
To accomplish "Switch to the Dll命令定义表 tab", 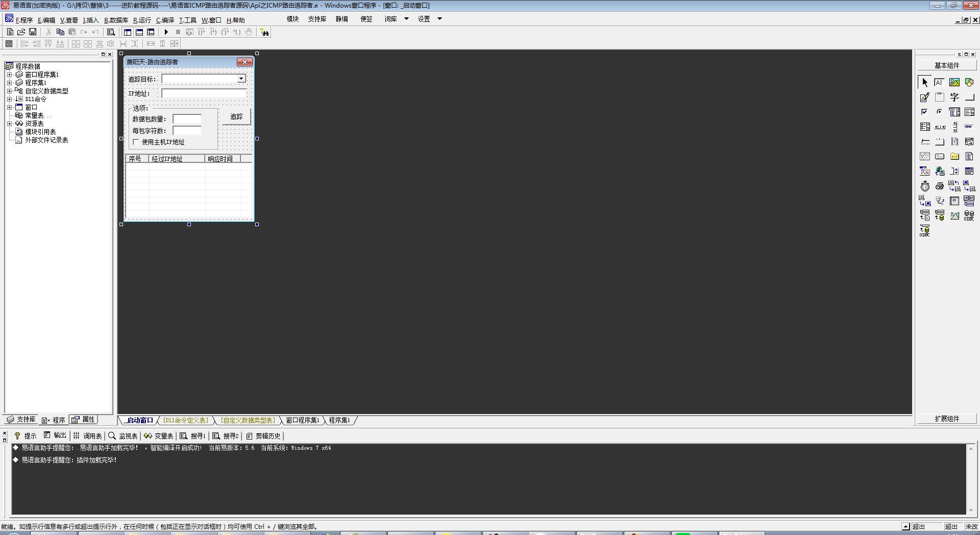I will (186, 420).
